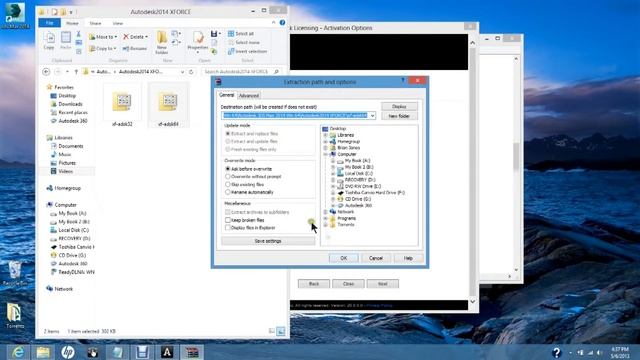Expand Local Disk (C:) in extraction tree
The height and width of the screenshot is (360, 640).
333,173
